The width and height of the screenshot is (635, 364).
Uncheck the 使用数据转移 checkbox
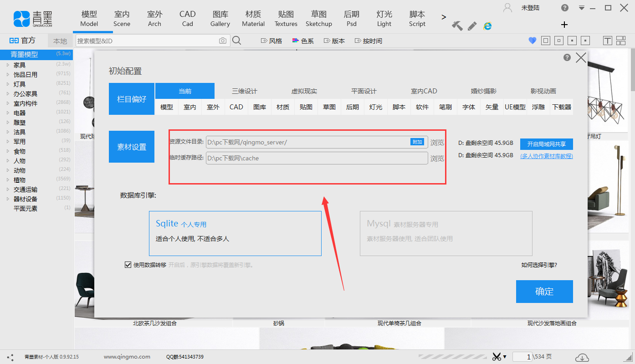(x=128, y=265)
